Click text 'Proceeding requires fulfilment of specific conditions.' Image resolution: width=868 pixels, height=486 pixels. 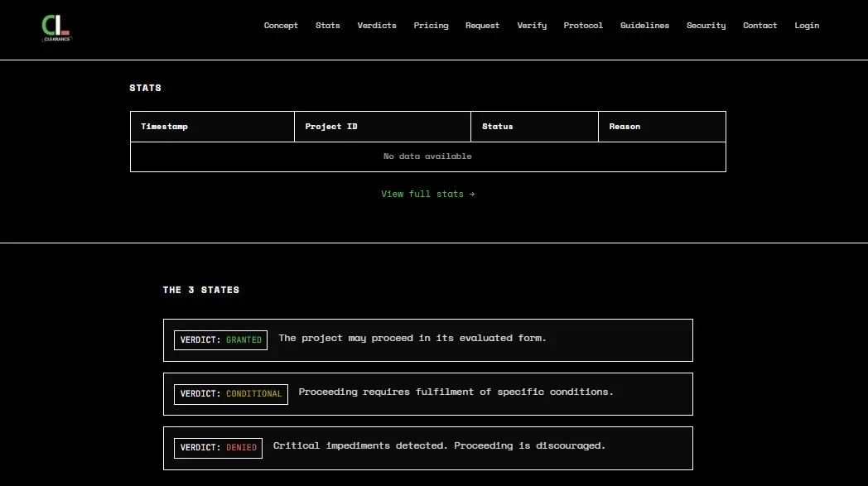(456, 392)
